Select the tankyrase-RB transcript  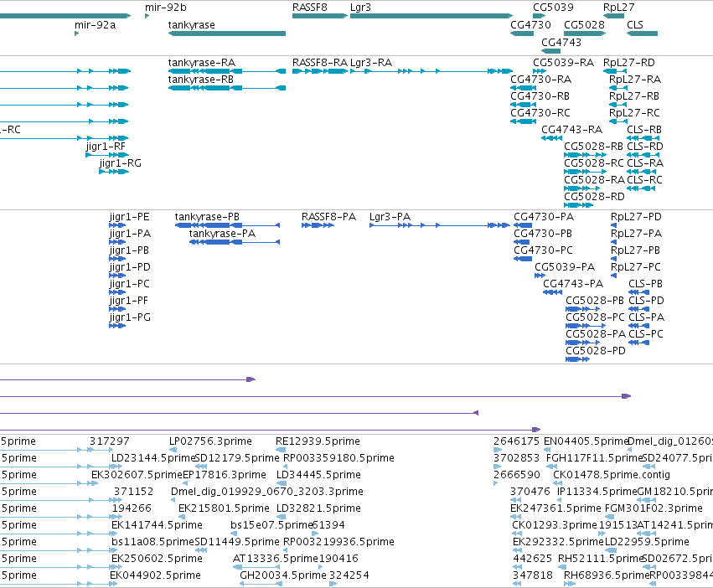[x=227, y=88]
